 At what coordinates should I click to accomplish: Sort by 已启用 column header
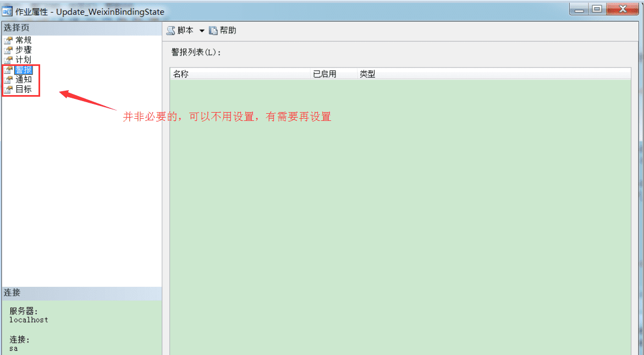point(333,74)
